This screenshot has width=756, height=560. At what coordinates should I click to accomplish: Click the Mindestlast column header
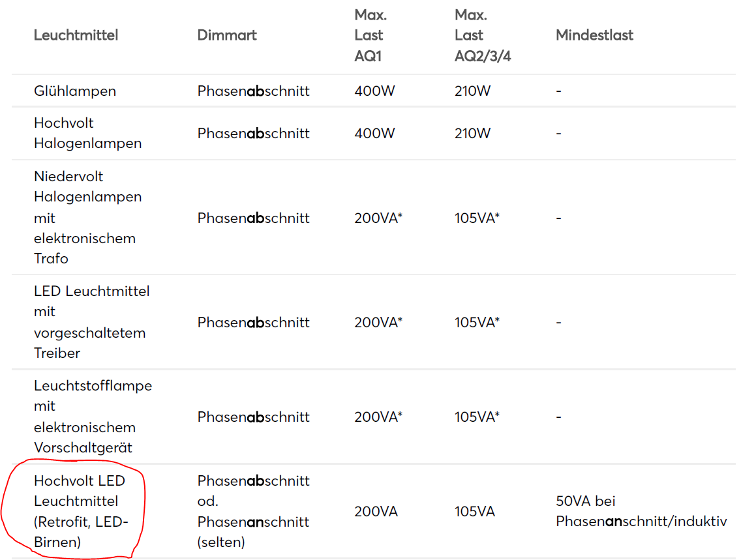(594, 35)
